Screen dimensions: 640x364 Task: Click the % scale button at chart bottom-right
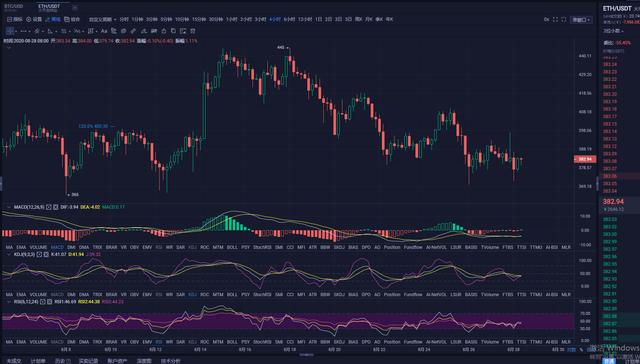coord(581,350)
